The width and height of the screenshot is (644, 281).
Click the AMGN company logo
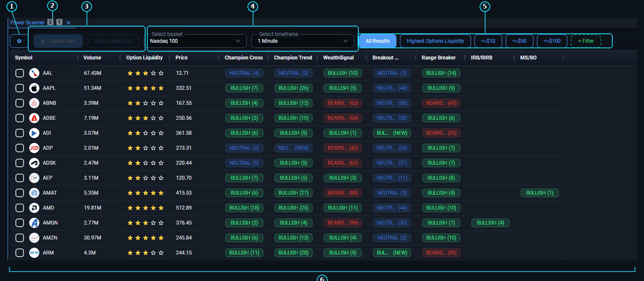click(x=34, y=223)
